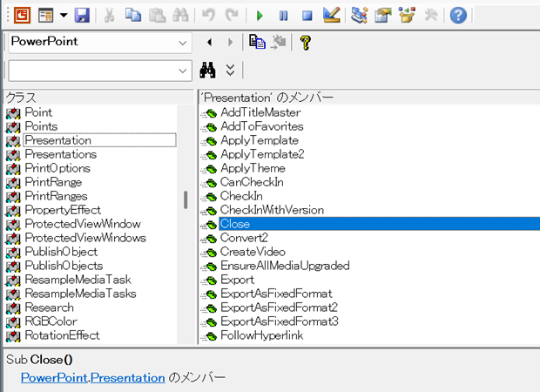Click the Copy icon in the top toolbar

[133, 15]
